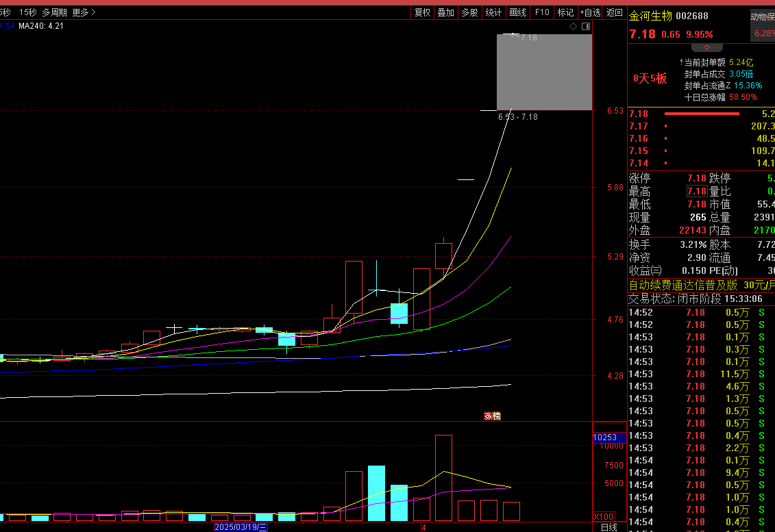Activate the 画线 drawing tool
This screenshot has height=532, width=775.
[x=517, y=12]
